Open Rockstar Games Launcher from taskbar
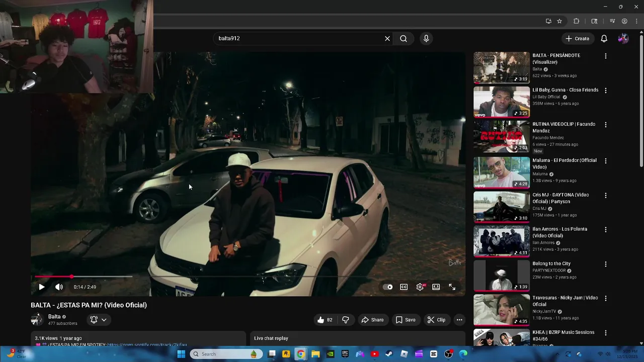 pyautogui.click(x=286, y=354)
